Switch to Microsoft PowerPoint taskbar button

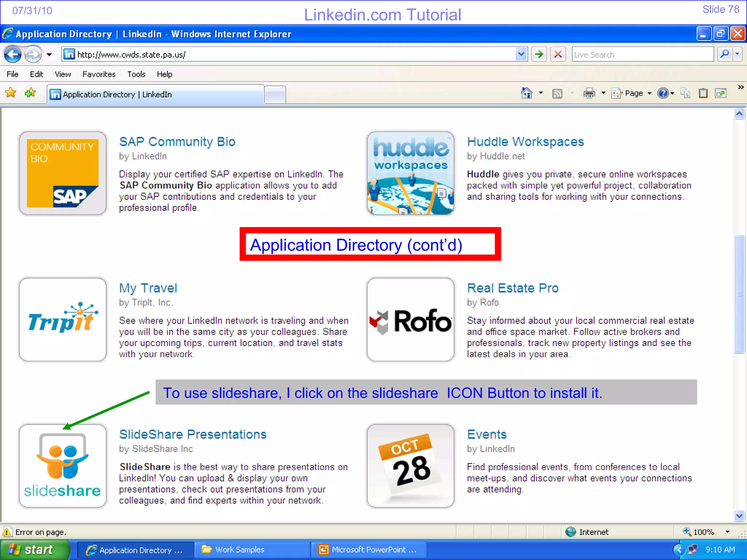(x=368, y=550)
